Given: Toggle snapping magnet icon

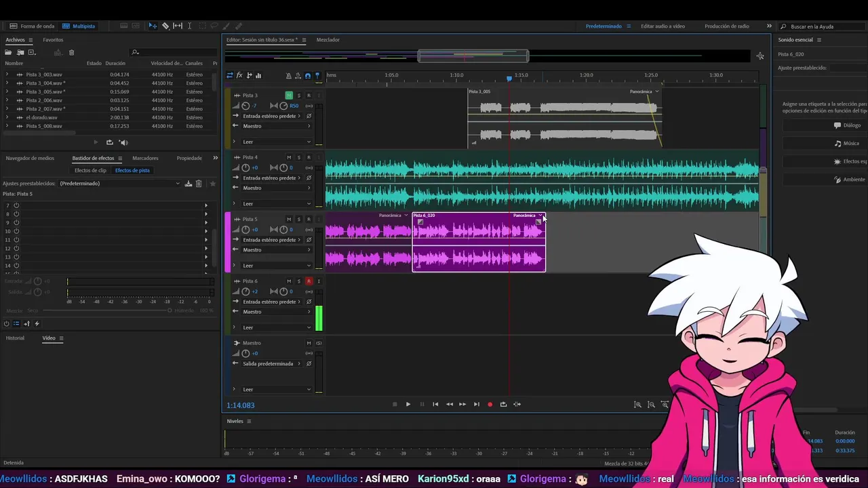Looking at the screenshot, I should [308, 76].
